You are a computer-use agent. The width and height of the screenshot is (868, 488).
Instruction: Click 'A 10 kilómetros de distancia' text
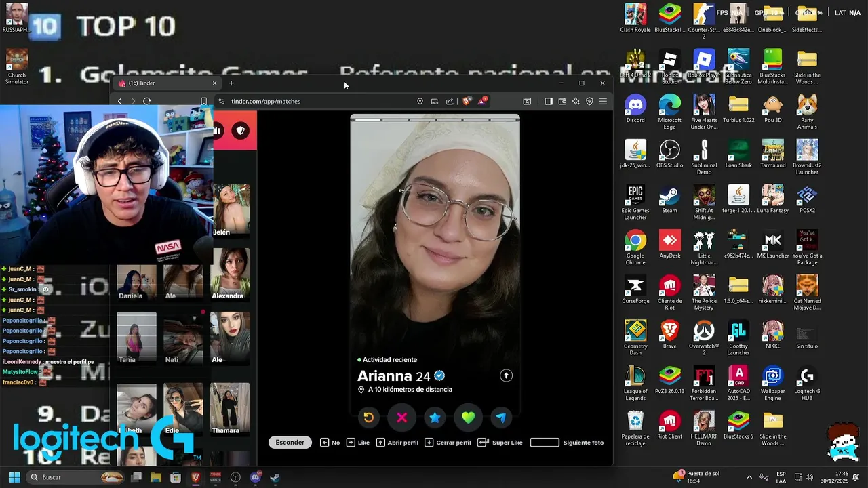(410, 390)
